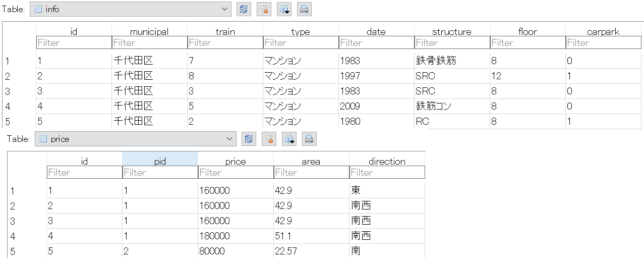Screen dimensions: 644x258
Task: Focus the type filter field
Action: 301,43
